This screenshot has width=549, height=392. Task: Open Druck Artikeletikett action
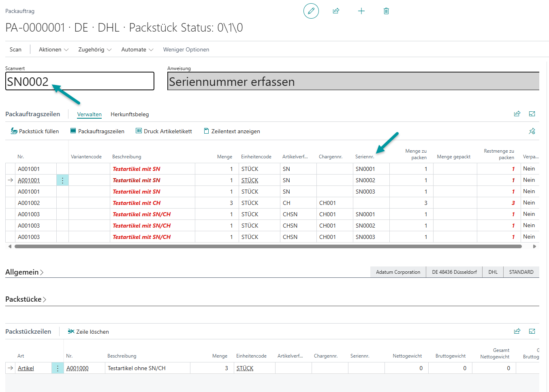164,131
